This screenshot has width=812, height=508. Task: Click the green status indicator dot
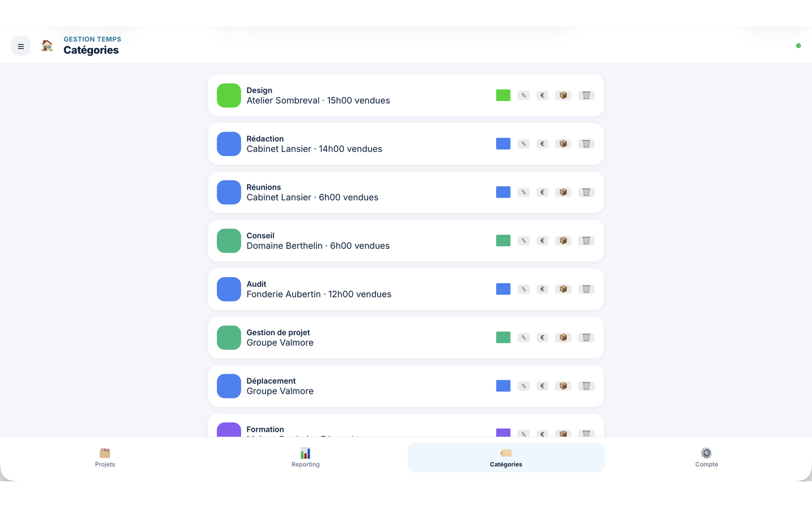tap(798, 46)
